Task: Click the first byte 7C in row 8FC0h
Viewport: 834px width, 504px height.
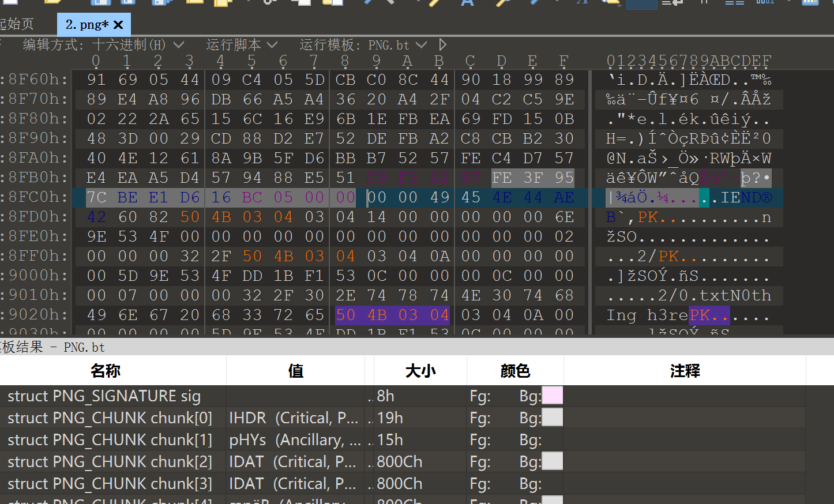Action: point(96,197)
